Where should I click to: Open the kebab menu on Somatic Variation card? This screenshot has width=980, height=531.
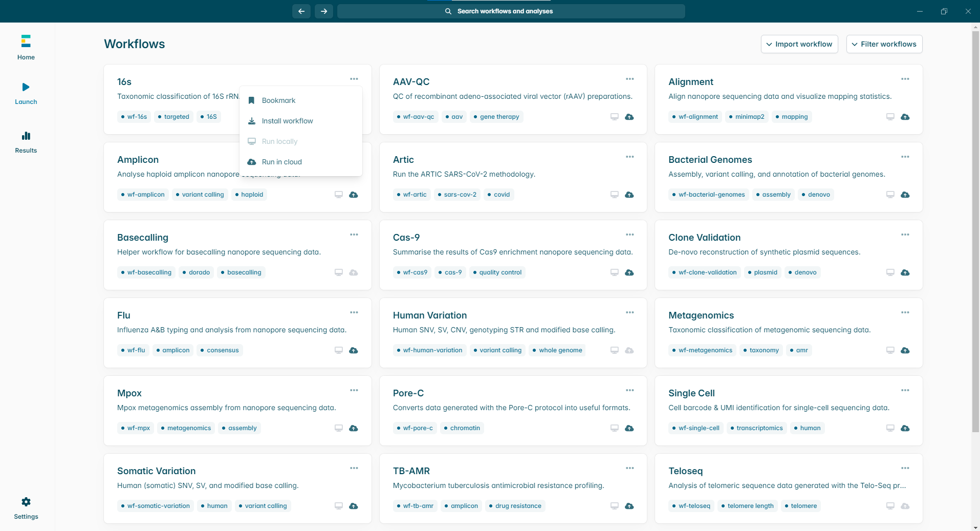(354, 468)
